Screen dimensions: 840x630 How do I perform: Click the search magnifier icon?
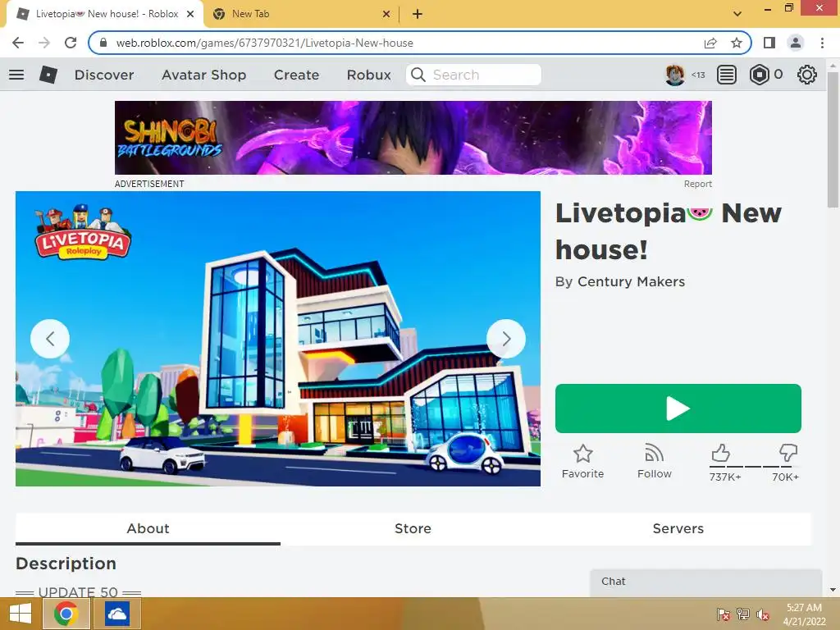click(418, 75)
